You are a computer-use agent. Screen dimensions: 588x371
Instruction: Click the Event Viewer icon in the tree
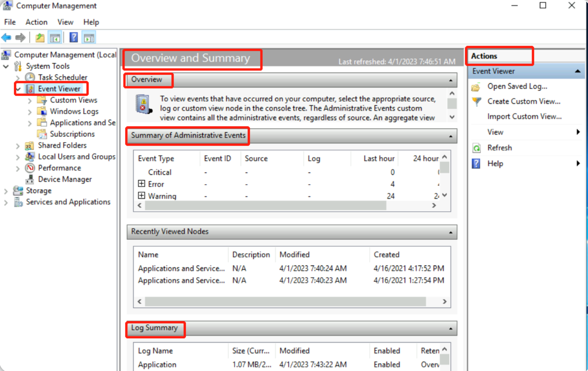pos(30,89)
